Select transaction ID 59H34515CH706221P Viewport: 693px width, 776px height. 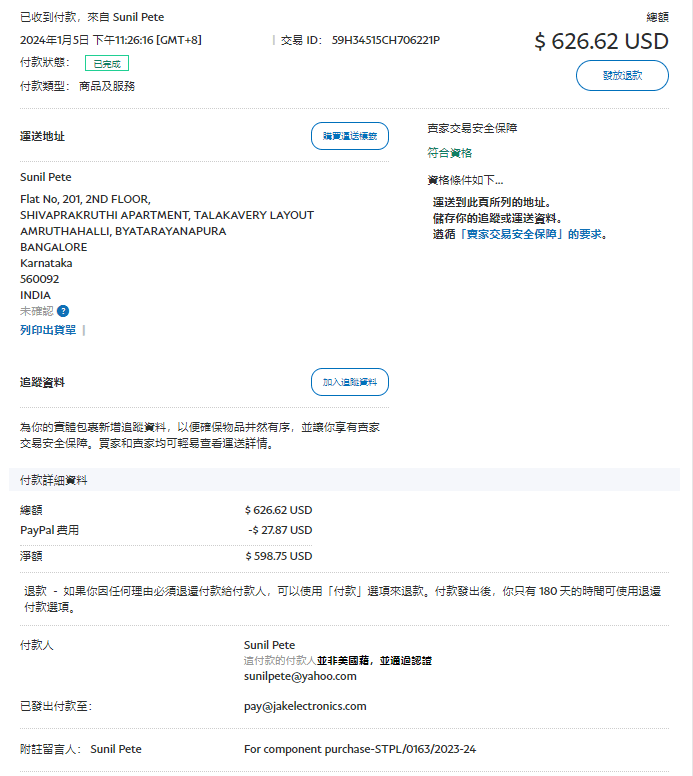tap(385, 40)
